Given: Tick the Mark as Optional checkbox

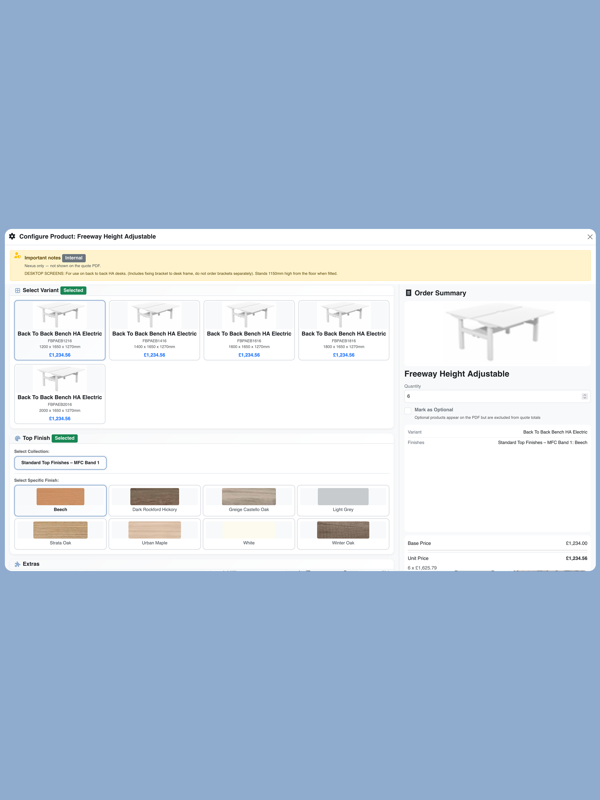Looking at the screenshot, I should [408, 410].
